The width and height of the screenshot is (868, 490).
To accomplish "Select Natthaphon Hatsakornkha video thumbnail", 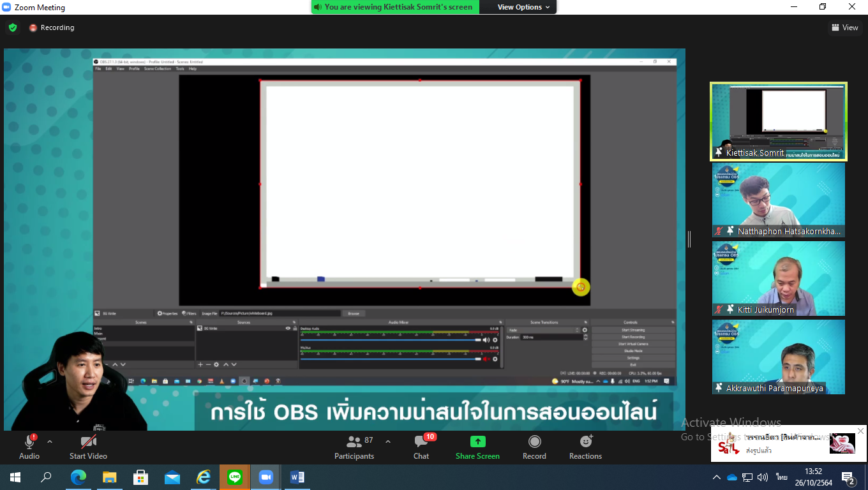I will tap(779, 200).
